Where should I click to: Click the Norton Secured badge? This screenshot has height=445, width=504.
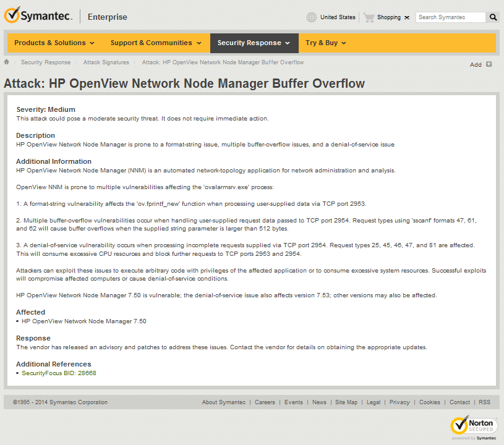pyautogui.click(x=474, y=428)
